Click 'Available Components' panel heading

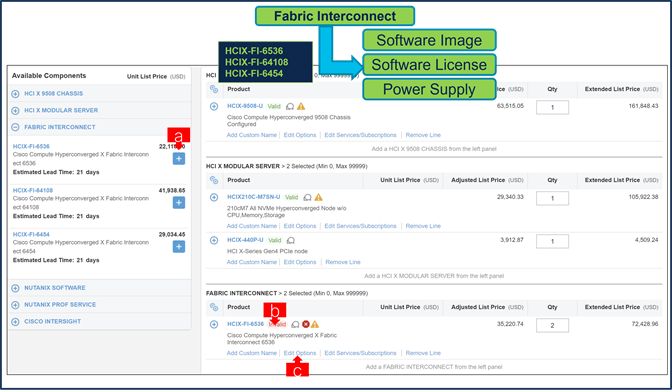[x=49, y=76]
